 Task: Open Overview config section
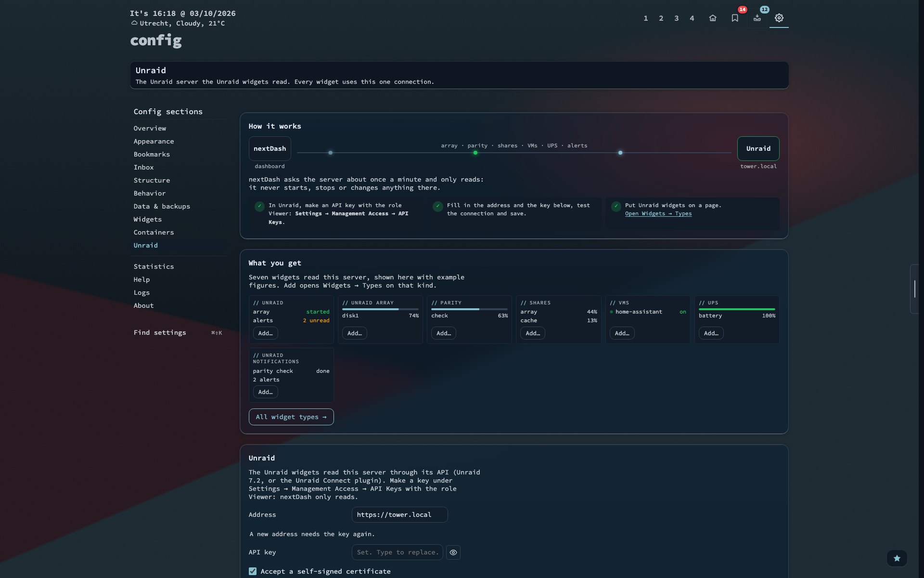tap(150, 128)
